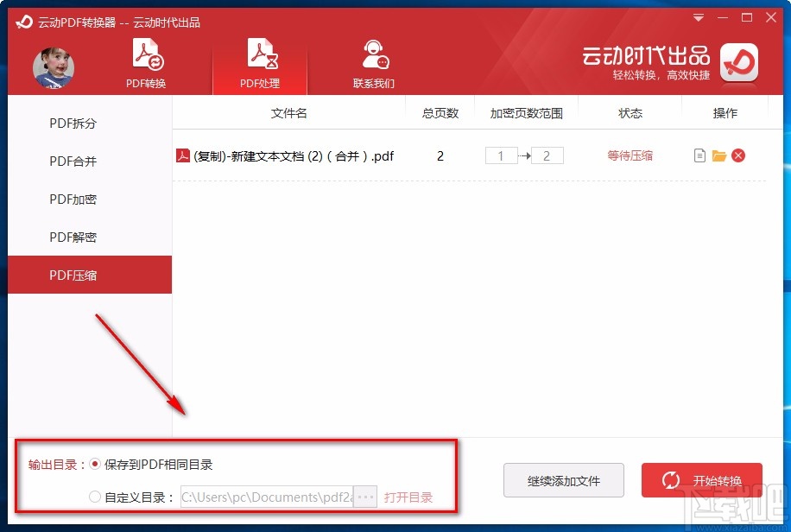The image size is (791, 532).
Task: Click the 云动时代出品 logo badge
Action: [x=739, y=64]
